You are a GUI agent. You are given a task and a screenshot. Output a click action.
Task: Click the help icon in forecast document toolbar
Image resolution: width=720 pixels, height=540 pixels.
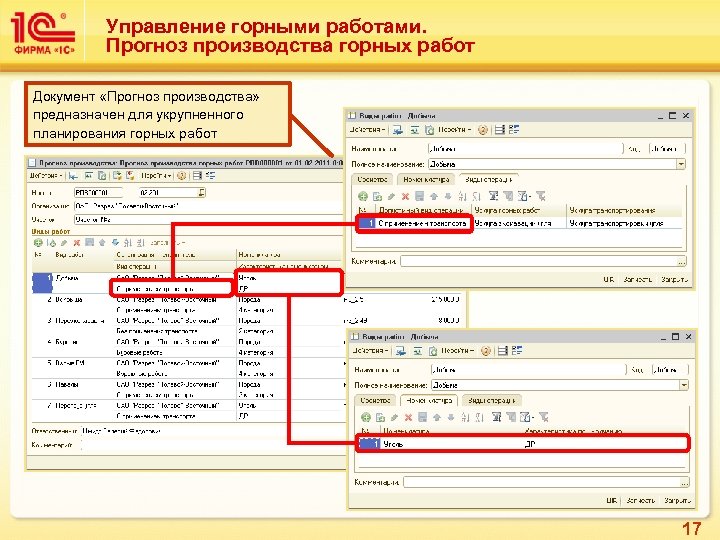coord(182,176)
